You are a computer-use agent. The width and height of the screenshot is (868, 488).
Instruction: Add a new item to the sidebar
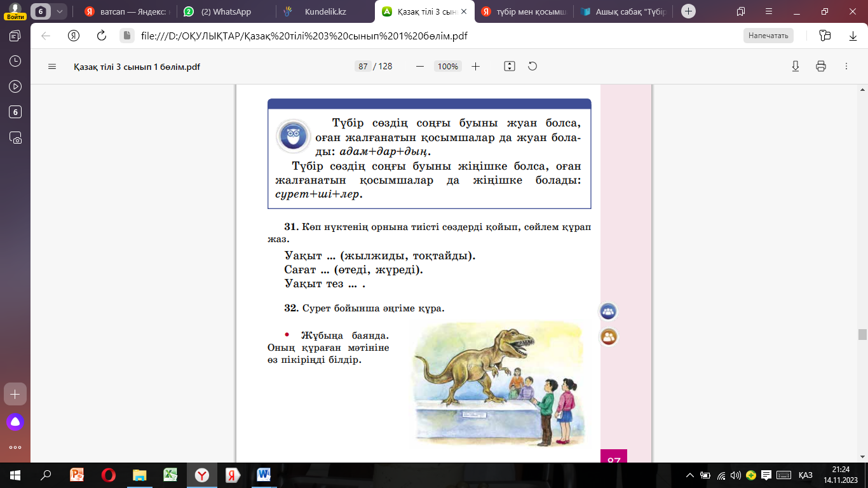click(x=15, y=394)
